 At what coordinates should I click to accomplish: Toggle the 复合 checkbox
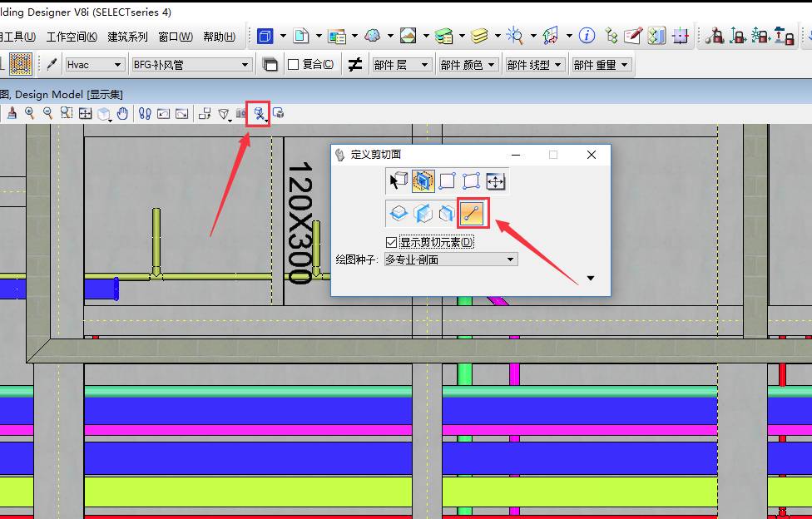(293, 64)
